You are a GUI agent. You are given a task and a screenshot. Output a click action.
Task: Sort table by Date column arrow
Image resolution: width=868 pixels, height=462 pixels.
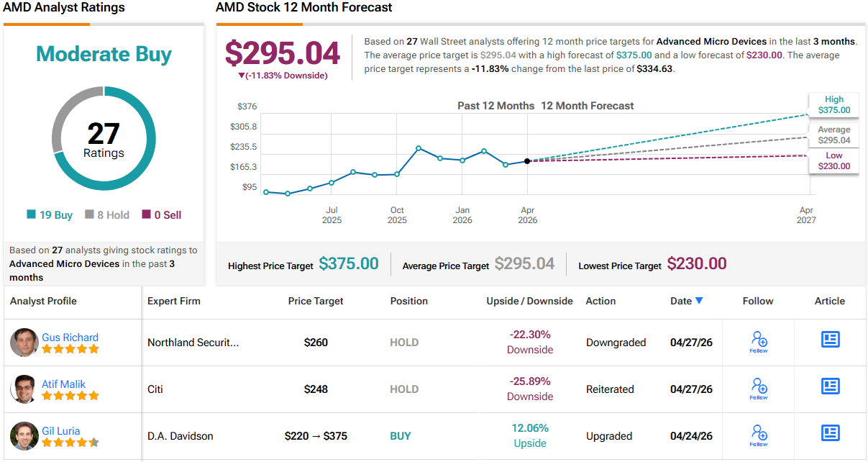pos(699,302)
